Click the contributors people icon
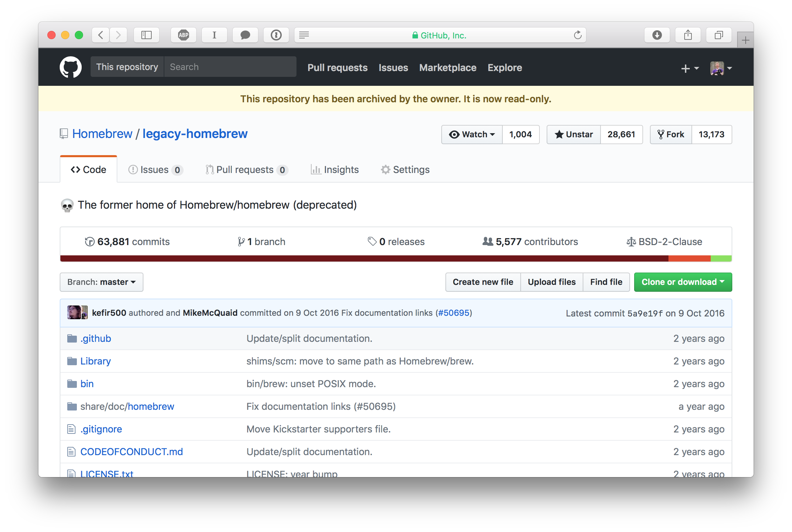Image resolution: width=792 pixels, height=532 pixels. (x=487, y=242)
